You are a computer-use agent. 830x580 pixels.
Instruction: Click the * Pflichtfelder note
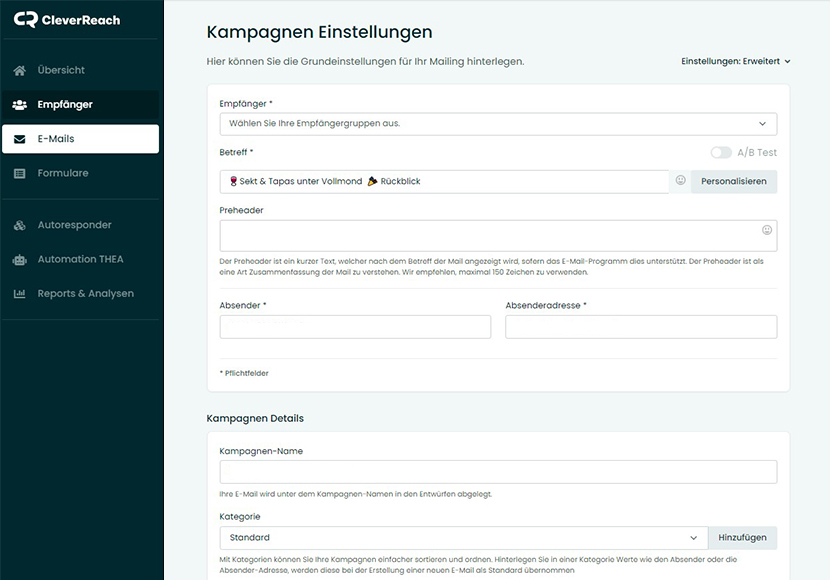tap(244, 373)
